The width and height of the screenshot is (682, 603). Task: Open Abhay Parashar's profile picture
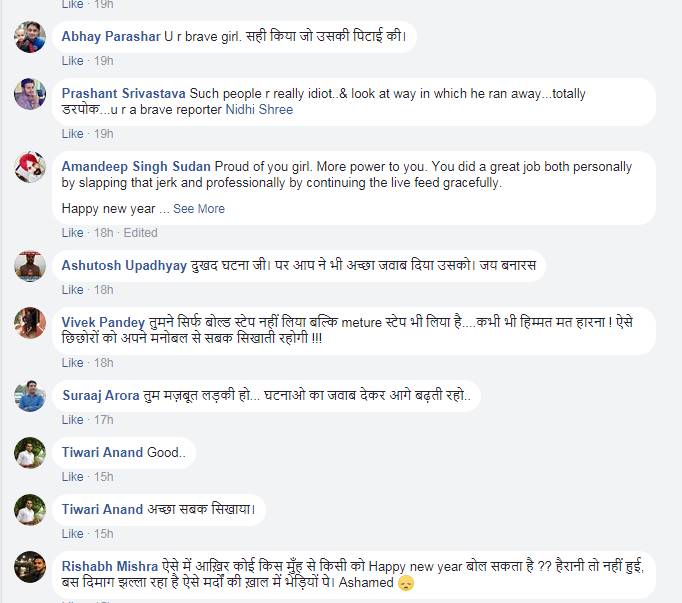30,37
